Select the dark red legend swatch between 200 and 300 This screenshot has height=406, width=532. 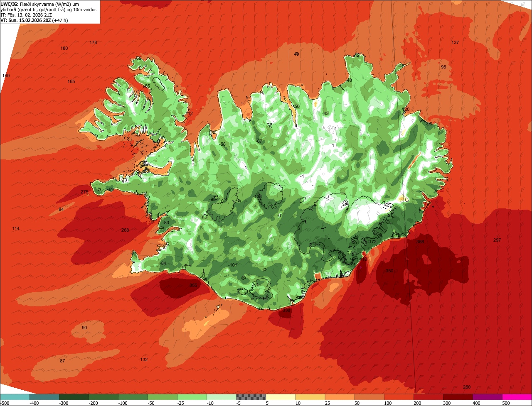tap(429, 397)
